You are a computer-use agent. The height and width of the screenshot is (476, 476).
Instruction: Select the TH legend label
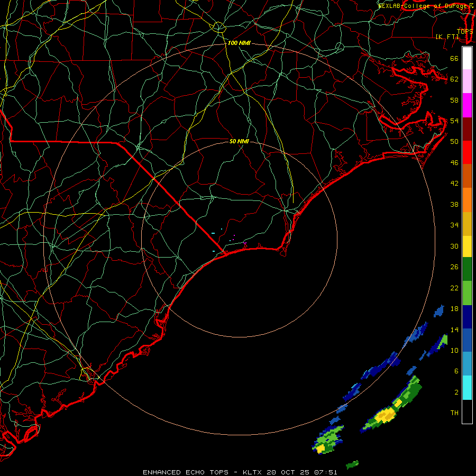click(454, 413)
